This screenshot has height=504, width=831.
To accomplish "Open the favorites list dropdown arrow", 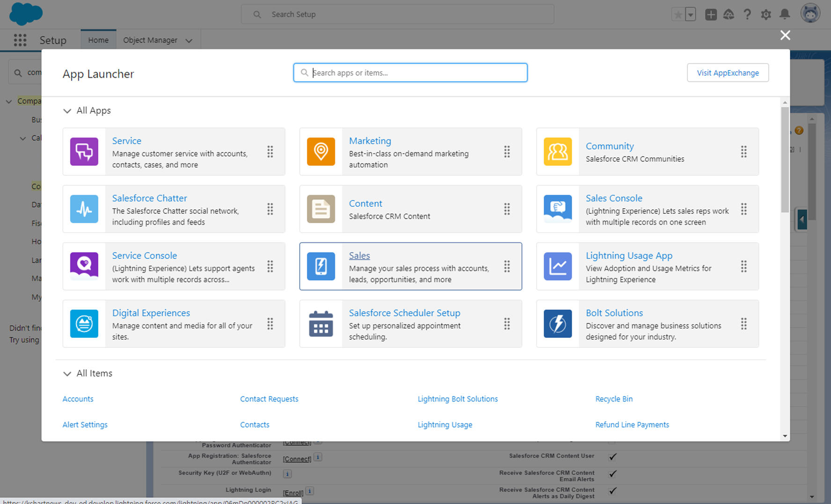I will (x=691, y=15).
